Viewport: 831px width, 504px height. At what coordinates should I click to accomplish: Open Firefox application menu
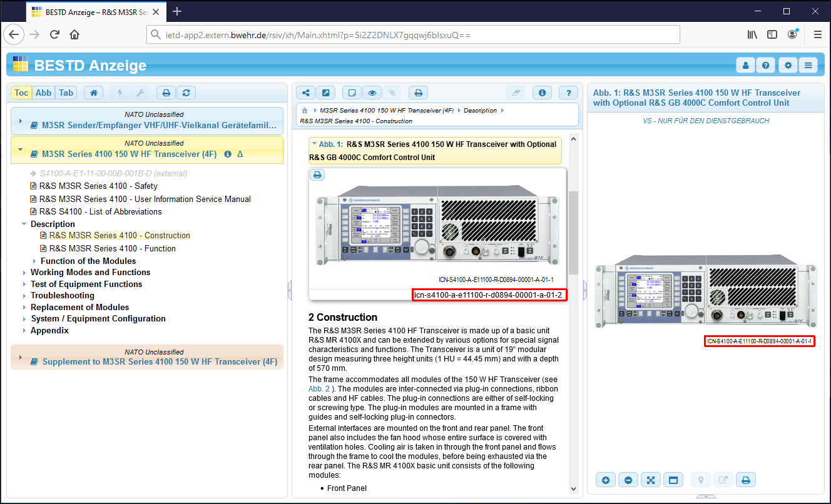coord(817,34)
